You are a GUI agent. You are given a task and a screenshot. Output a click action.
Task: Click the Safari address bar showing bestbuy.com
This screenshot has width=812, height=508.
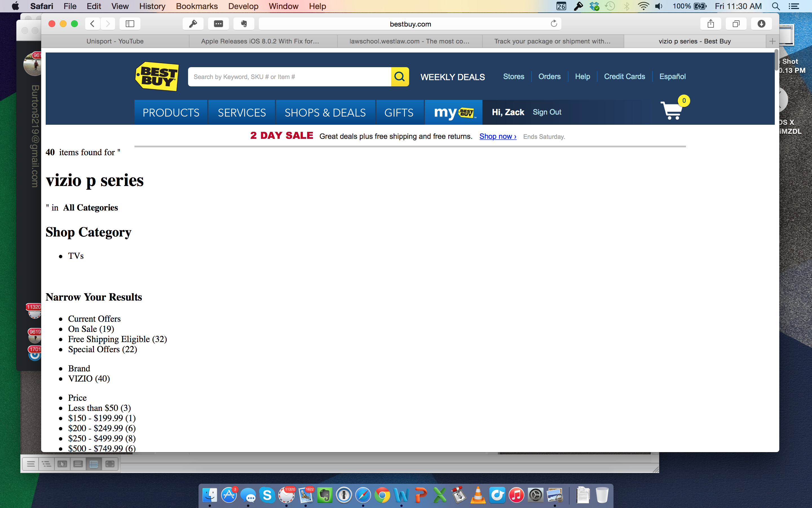pyautogui.click(x=410, y=23)
